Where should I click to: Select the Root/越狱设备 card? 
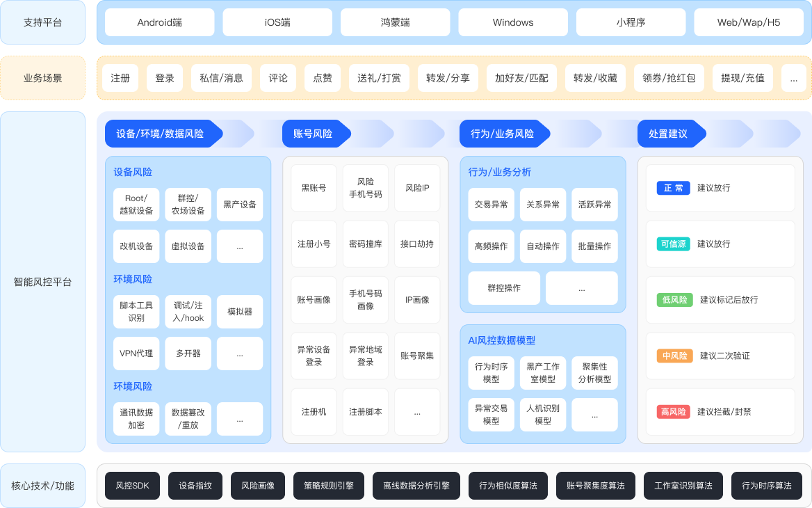coord(136,205)
